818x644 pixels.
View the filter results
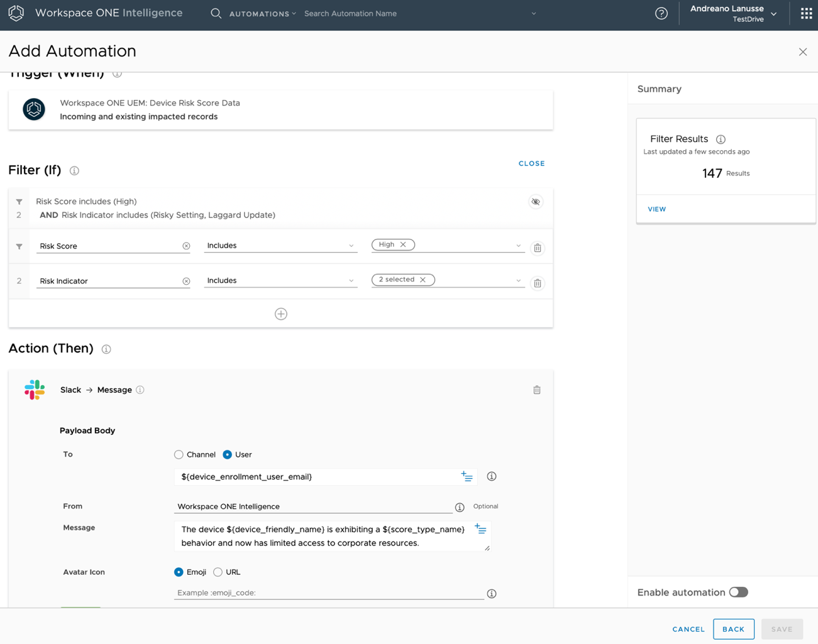pos(656,209)
